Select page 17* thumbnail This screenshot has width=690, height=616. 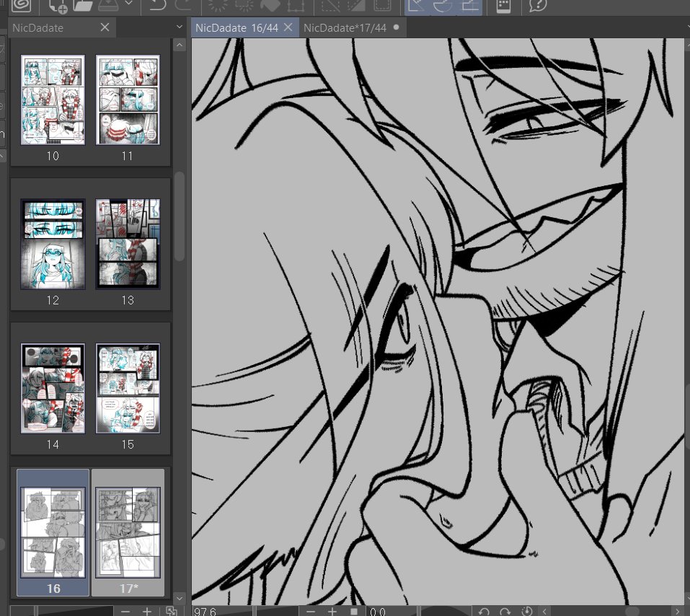pyautogui.click(x=128, y=532)
